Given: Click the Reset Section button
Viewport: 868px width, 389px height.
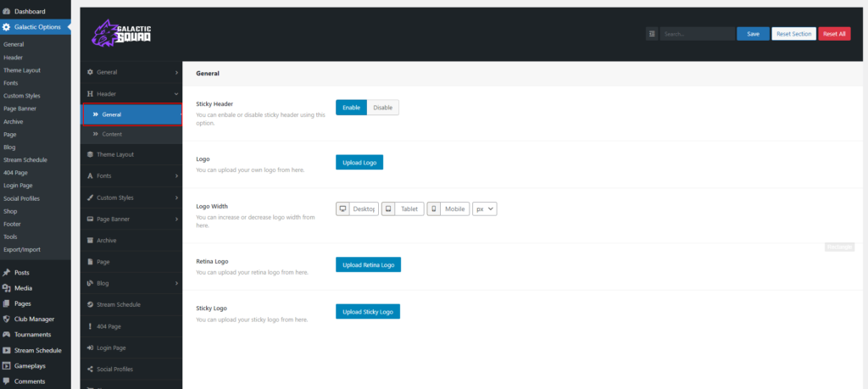Looking at the screenshot, I should (793, 34).
